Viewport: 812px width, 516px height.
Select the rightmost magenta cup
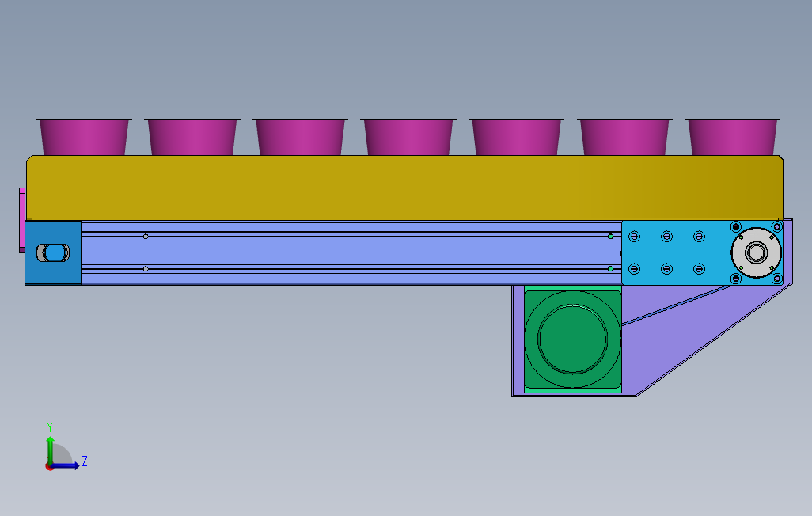[x=732, y=137]
